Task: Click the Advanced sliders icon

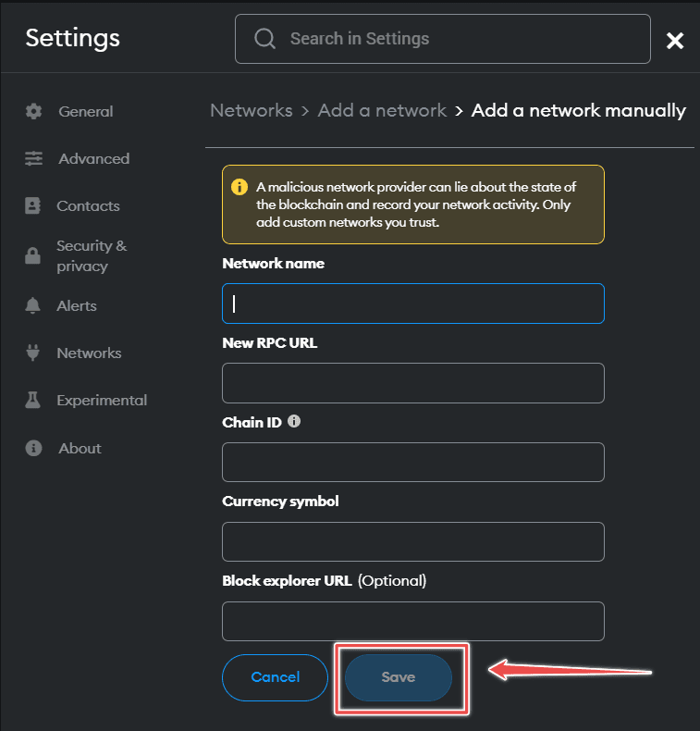Action: click(34, 158)
